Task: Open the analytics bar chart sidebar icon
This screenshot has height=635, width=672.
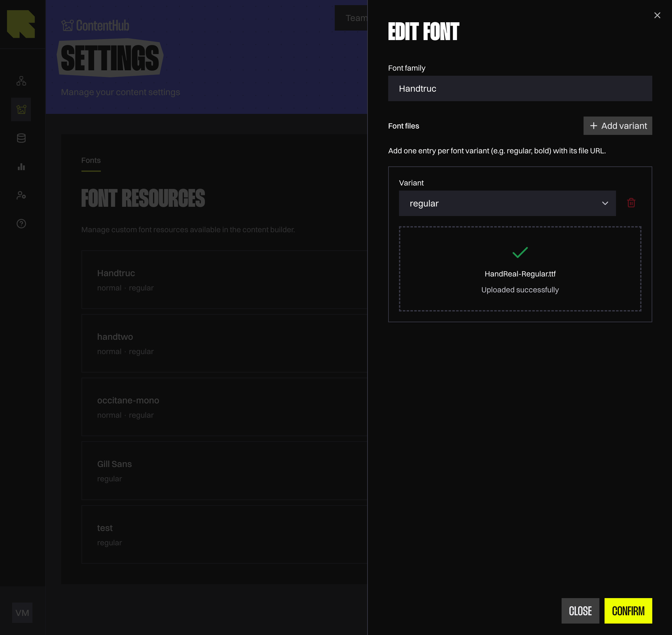Action: click(x=21, y=166)
